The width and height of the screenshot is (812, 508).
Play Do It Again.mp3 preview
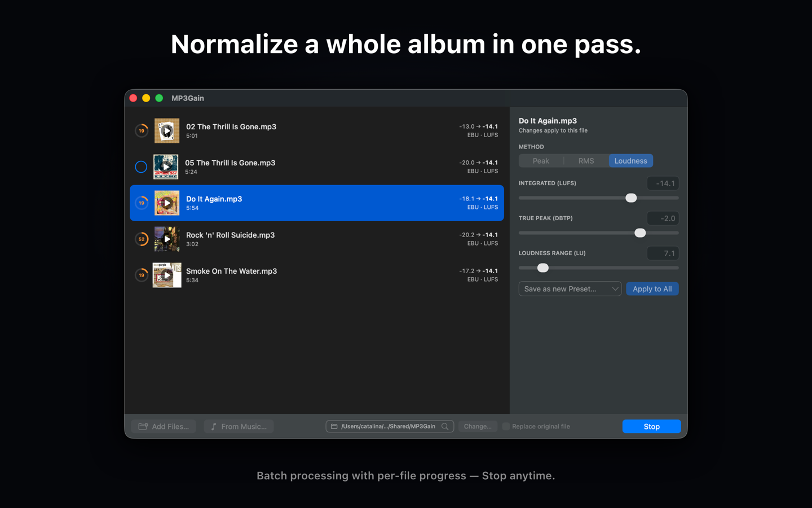click(x=167, y=203)
